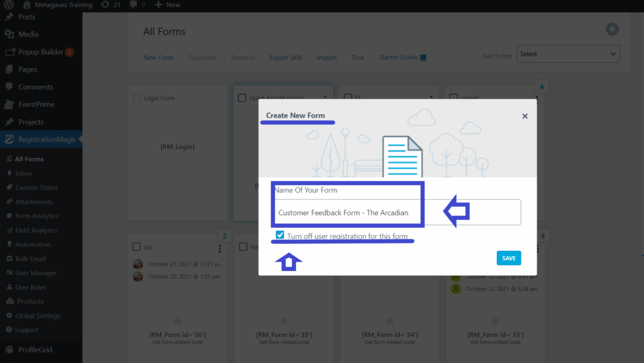The image size is (644, 363).
Task: Select All Forms in the sidebar submenu
Action: coord(28,159)
